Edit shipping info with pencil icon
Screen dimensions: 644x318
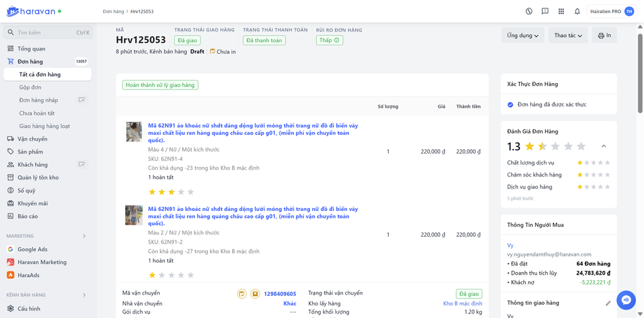pos(608,303)
